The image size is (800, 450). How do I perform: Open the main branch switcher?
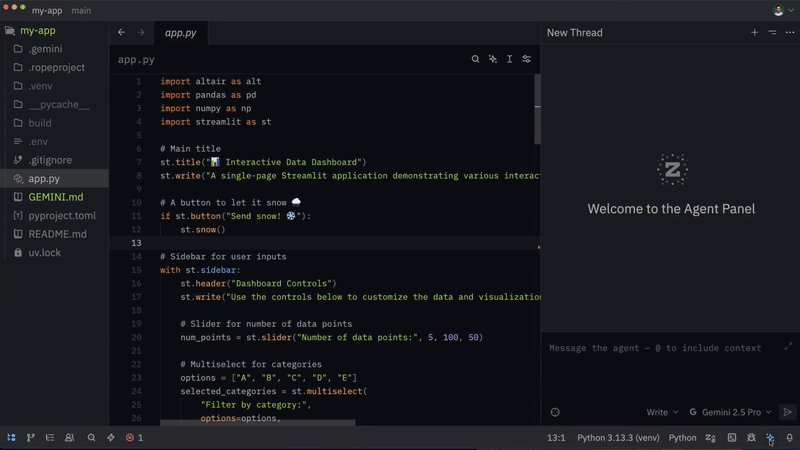[81, 10]
